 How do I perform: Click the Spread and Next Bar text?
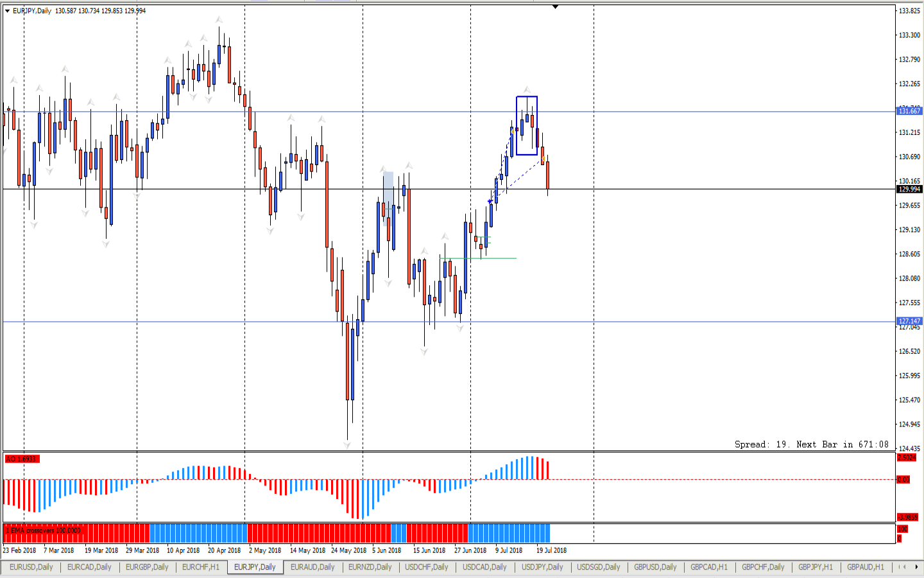(812, 444)
